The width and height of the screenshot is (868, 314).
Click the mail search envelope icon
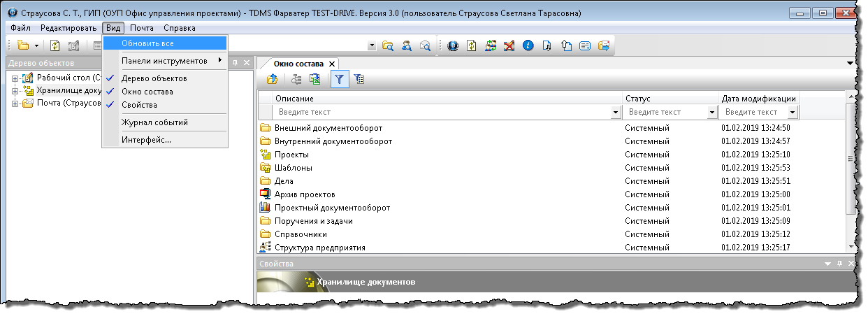(x=424, y=46)
